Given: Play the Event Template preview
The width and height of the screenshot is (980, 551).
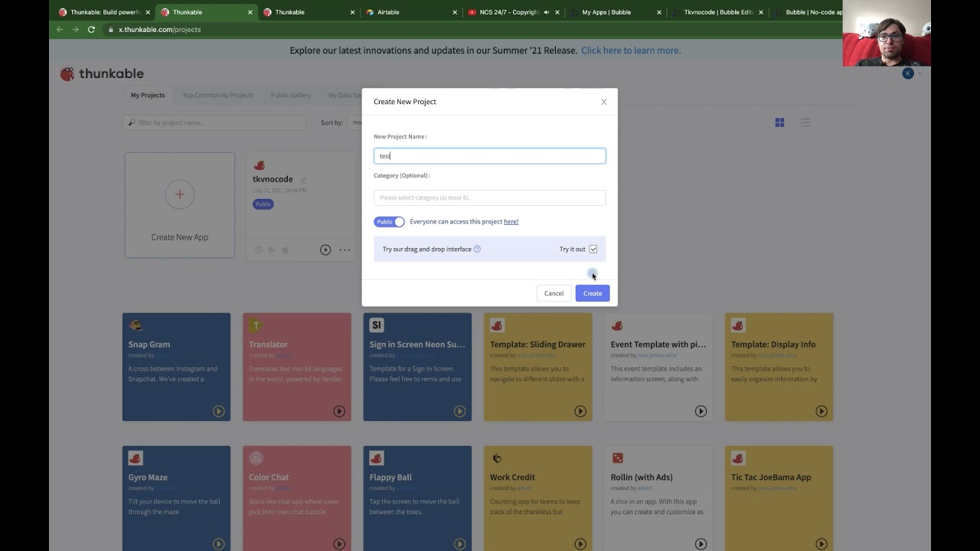Looking at the screenshot, I should pos(701,411).
